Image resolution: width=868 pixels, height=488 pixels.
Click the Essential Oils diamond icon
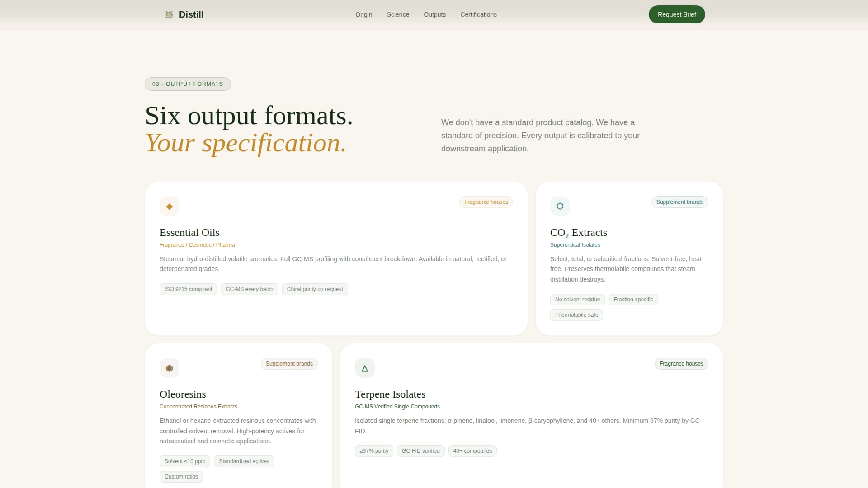pyautogui.click(x=170, y=206)
